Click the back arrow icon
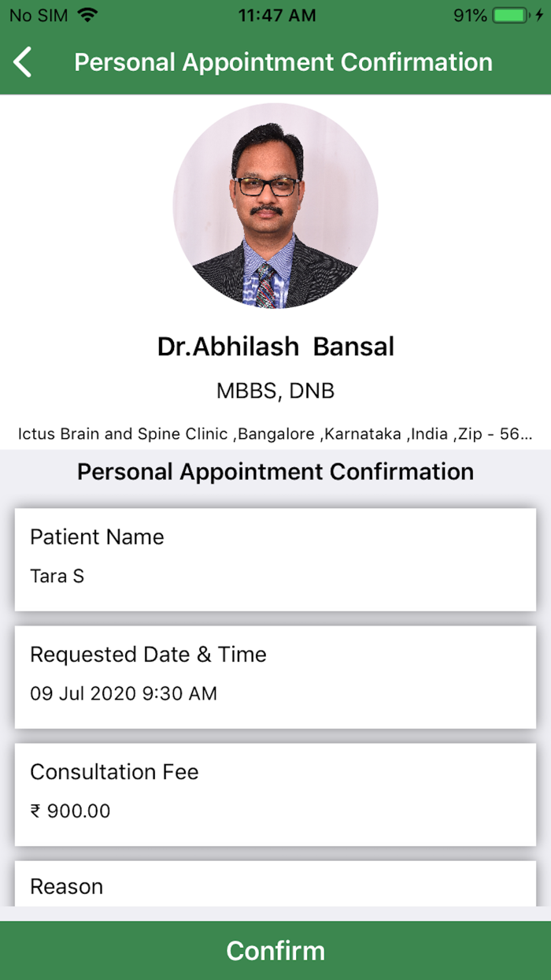 point(22,61)
